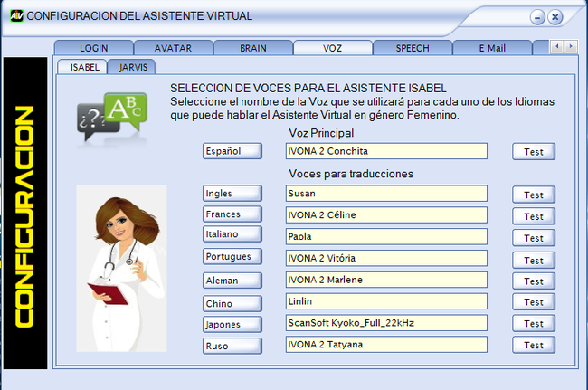Click the 'CONFIGURACION DEL ASISTENTE VIRTUAL' window title

click(x=139, y=16)
